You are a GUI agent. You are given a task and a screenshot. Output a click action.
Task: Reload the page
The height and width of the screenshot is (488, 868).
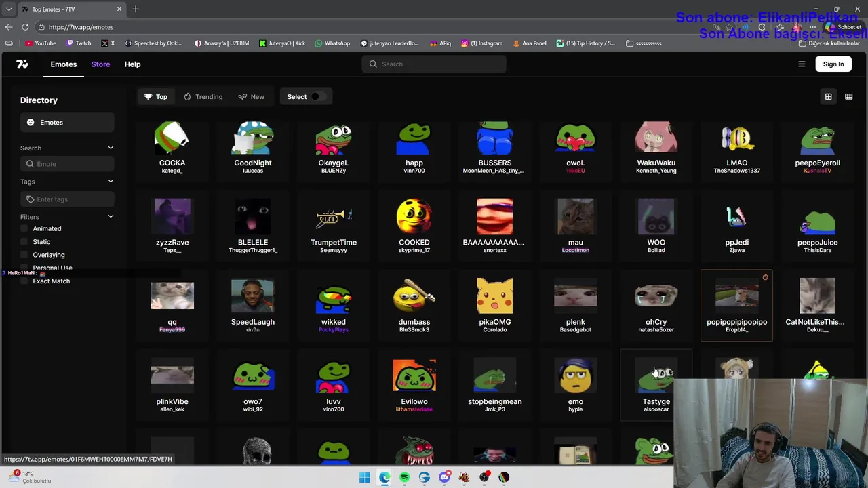(x=25, y=27)
